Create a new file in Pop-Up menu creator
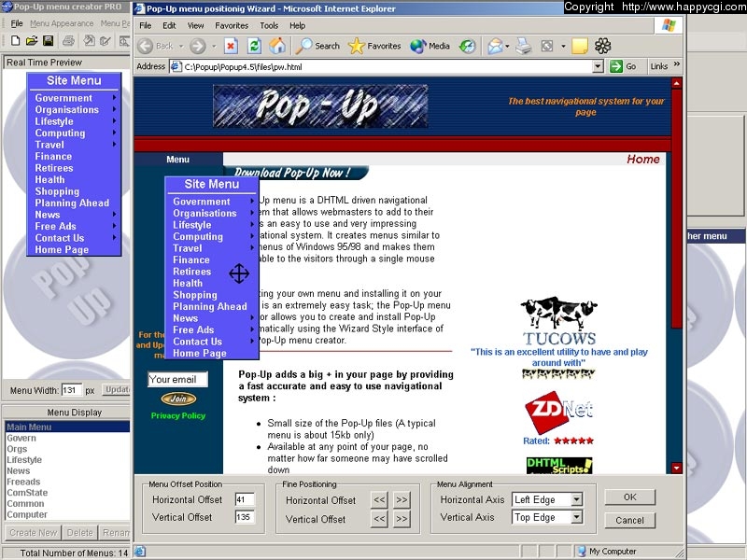Viewport: 747px width, 560px height. [x=15, y=40]
